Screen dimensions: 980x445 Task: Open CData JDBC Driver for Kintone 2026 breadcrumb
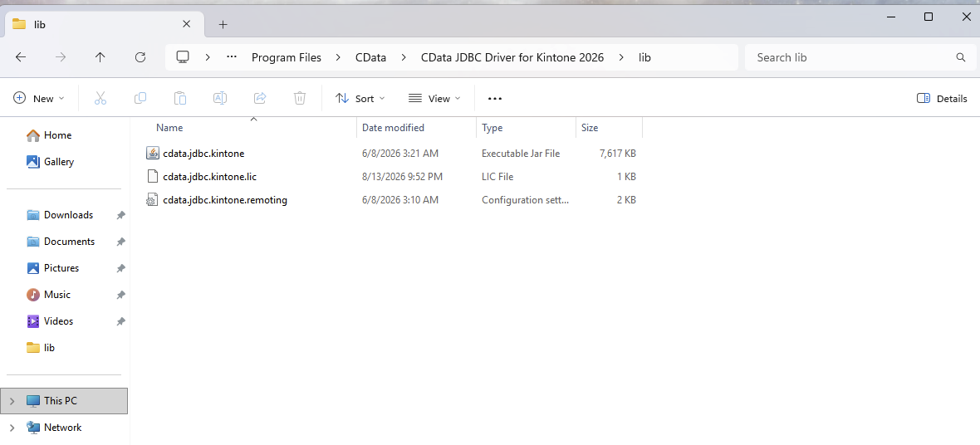tap(512, 57)
